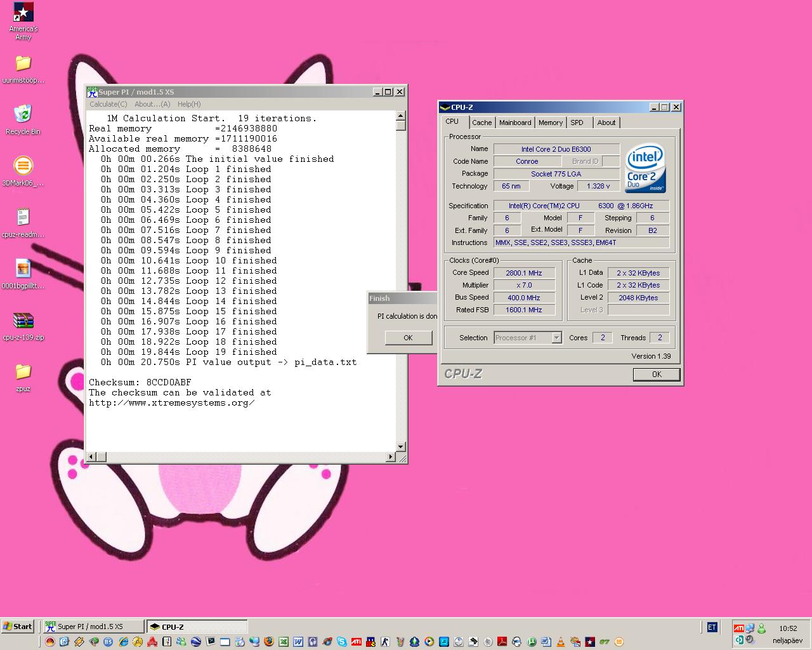Click ATI icon in system tray
This screenshot has width=812, height=650.
(738, 628)
